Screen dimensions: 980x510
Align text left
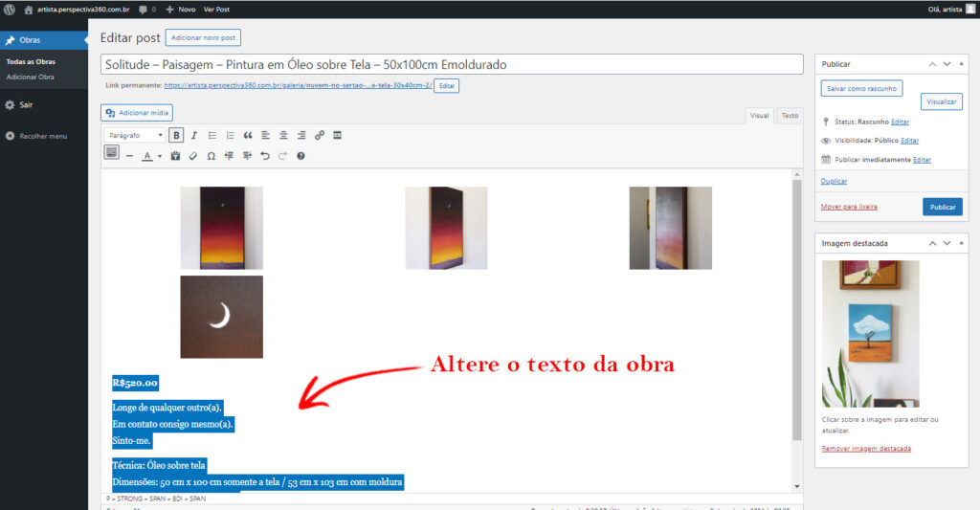(x=266, y=135)
